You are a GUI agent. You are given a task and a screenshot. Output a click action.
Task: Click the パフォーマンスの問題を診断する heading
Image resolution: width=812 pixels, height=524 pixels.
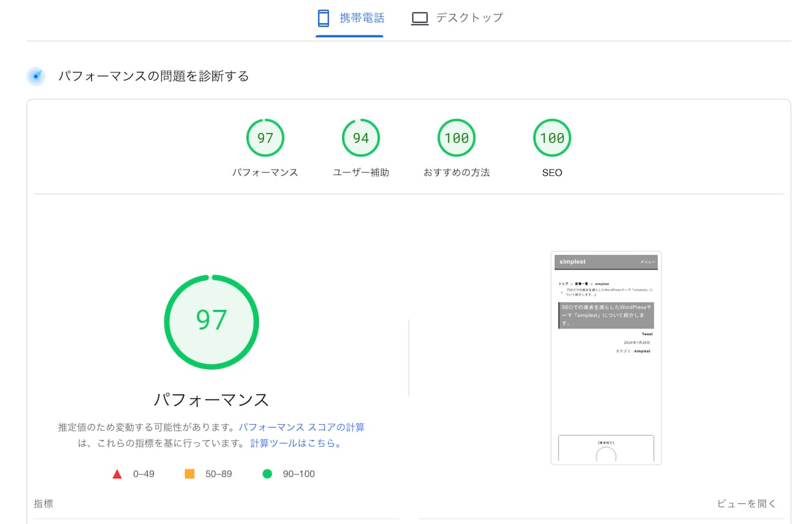click(154, 76)
